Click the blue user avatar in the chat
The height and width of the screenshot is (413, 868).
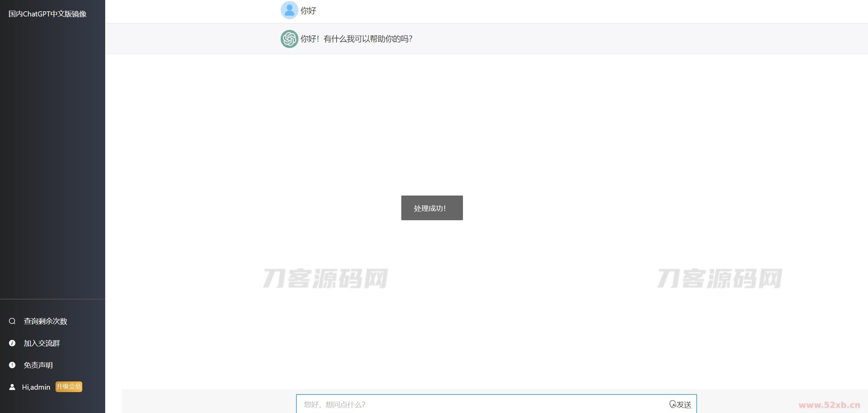289,10
